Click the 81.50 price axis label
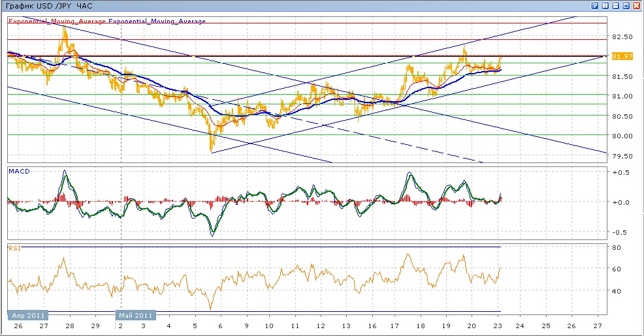 click(622, 76)
